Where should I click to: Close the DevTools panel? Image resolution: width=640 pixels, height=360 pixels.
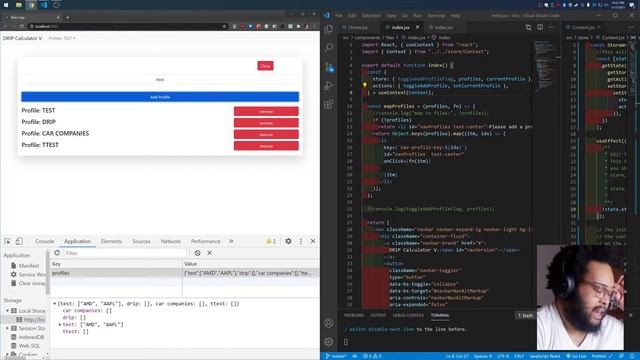[313, 241]
